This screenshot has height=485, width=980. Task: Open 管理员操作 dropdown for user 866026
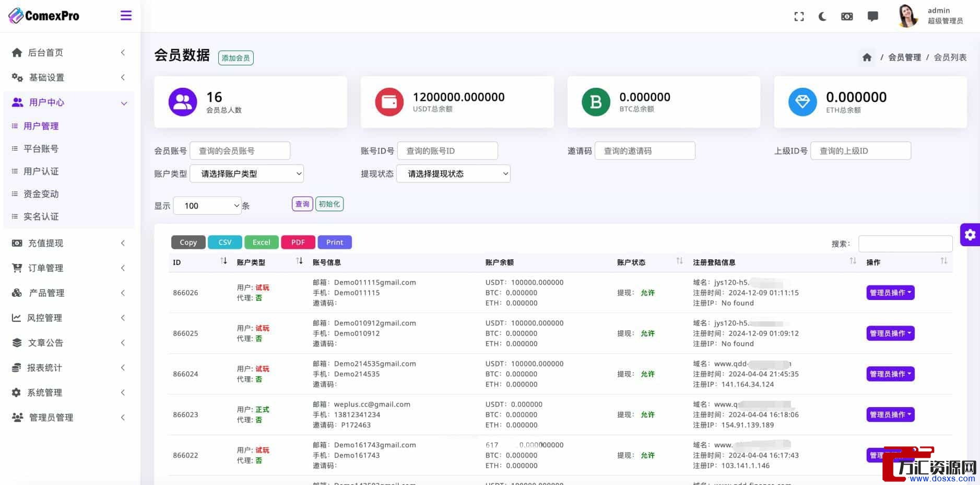click(x=890, y=293)
